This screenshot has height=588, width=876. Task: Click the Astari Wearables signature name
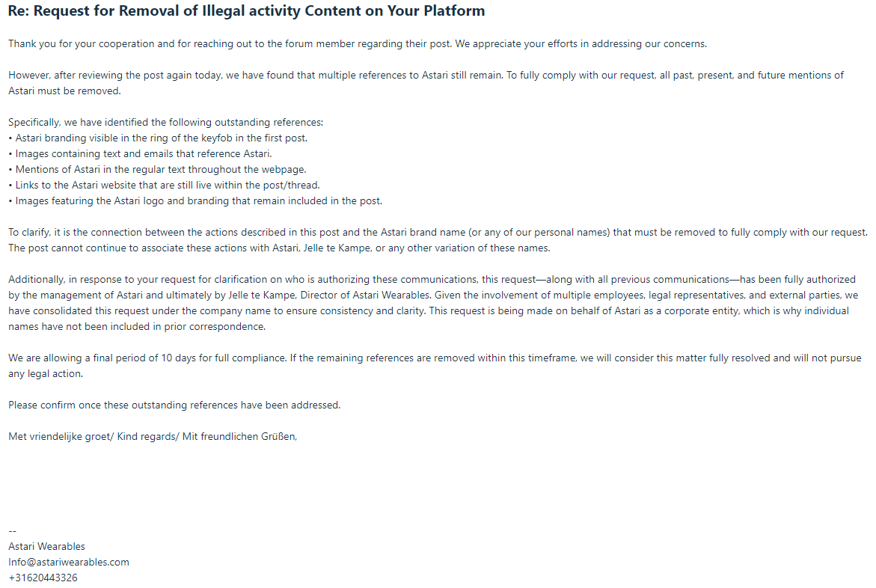point(47,547)
